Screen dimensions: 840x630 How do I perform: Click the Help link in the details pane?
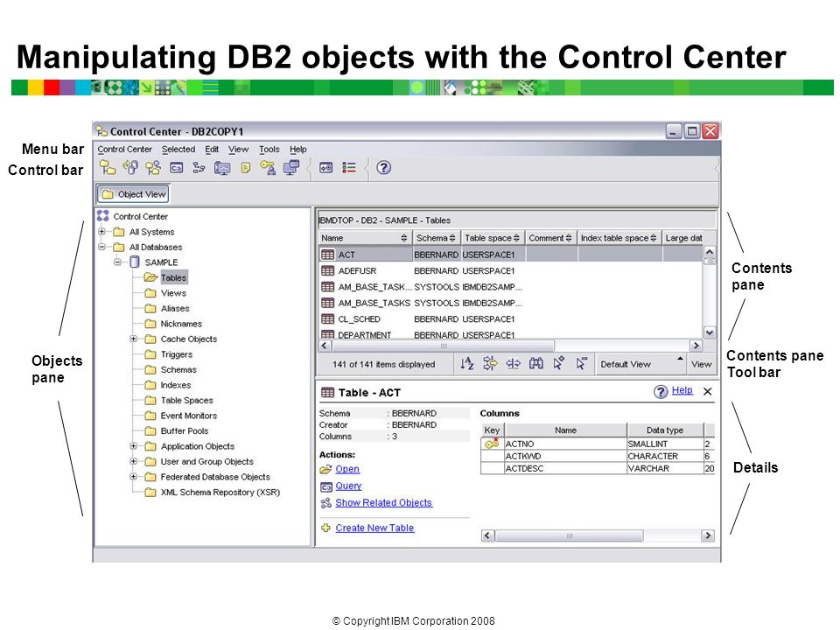pos(682,390)
